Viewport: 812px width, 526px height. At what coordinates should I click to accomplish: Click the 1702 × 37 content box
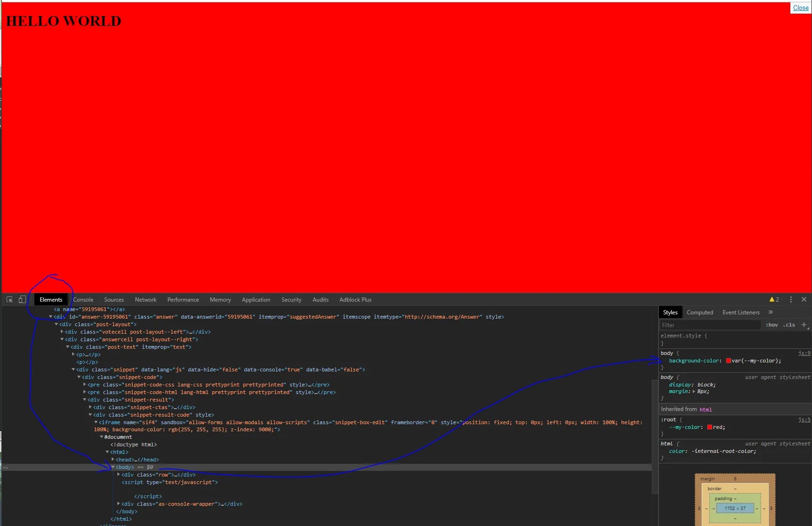tap(735, 508)
